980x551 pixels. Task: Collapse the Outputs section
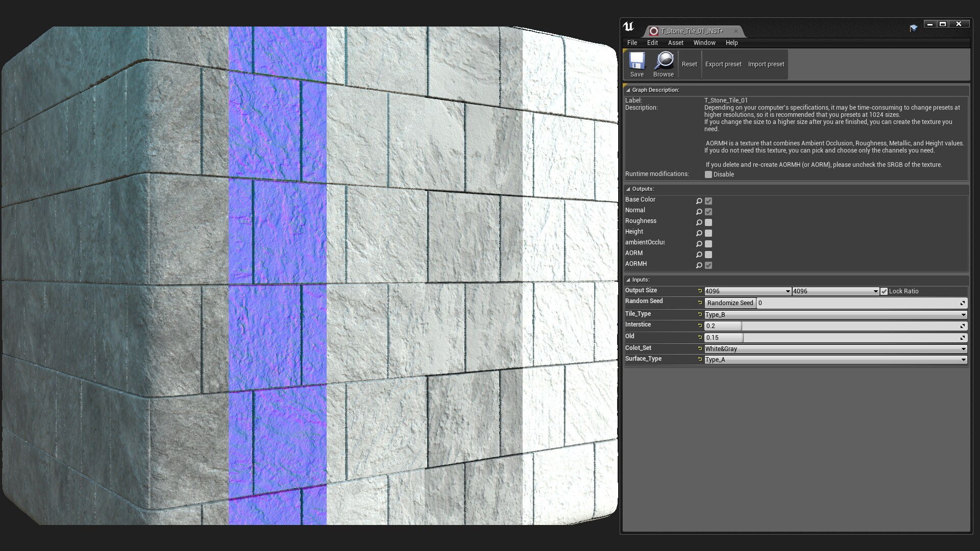pos(628,189)
